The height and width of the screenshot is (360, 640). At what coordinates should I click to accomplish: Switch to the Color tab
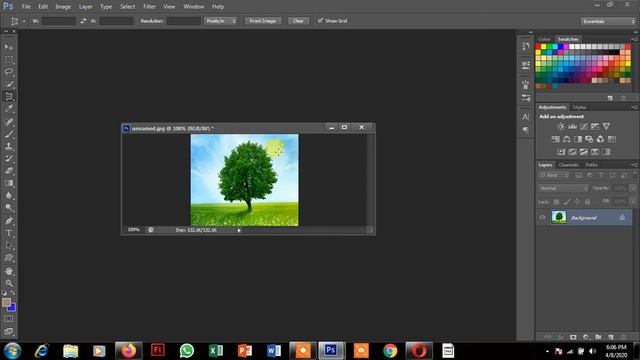(544, 39)
